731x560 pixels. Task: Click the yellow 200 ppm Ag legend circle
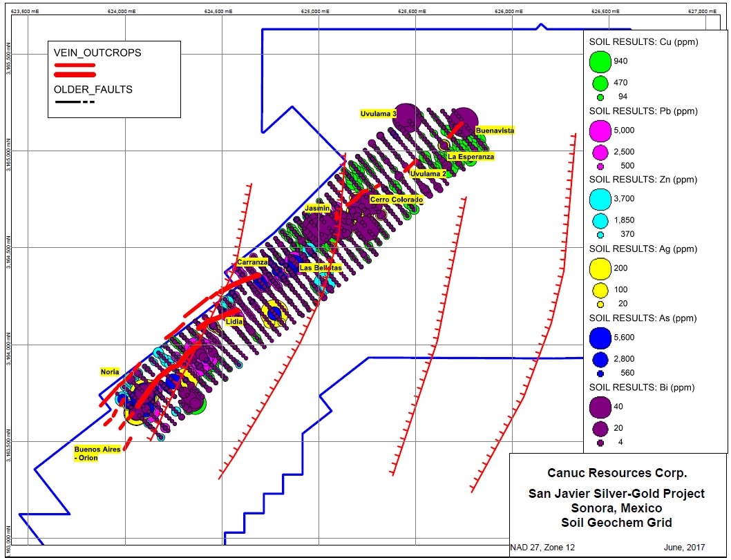point(600,269)
